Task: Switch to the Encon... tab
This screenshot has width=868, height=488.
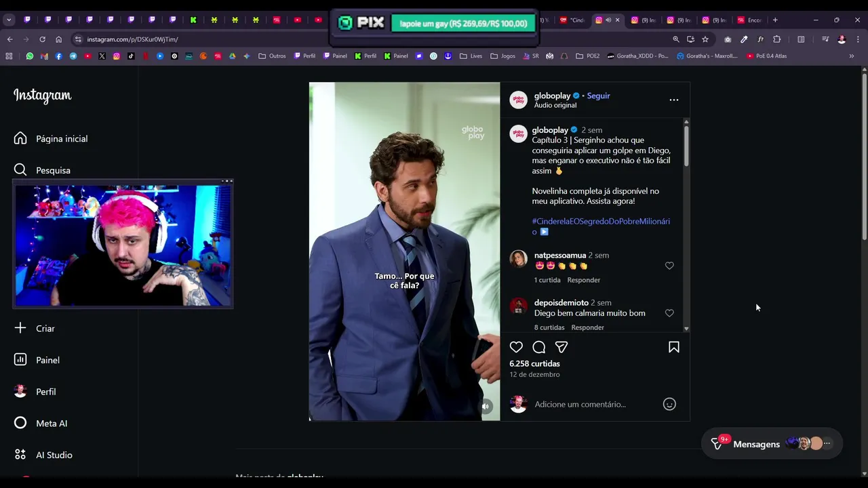Action: click(x=749, y=20)
